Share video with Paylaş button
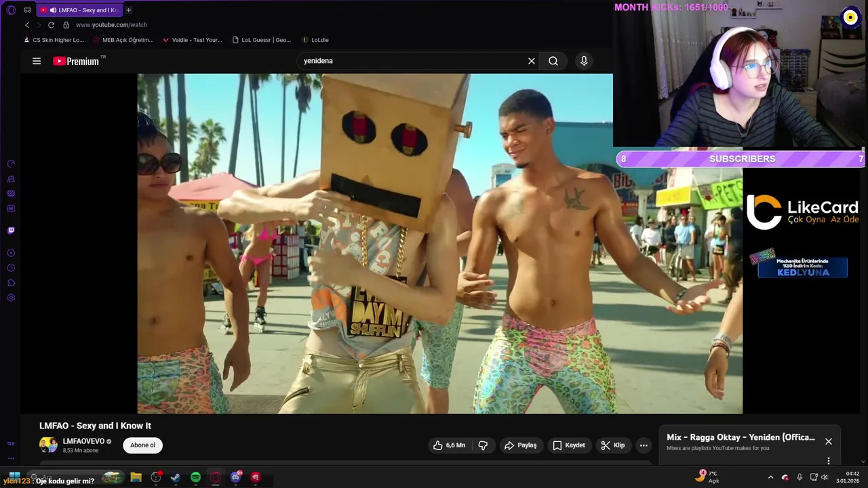 pos(520,445)
